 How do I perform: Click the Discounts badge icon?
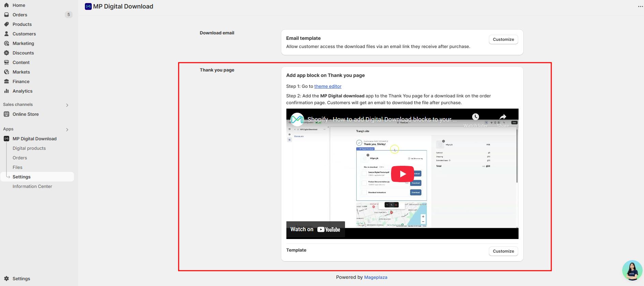point(6,53)
